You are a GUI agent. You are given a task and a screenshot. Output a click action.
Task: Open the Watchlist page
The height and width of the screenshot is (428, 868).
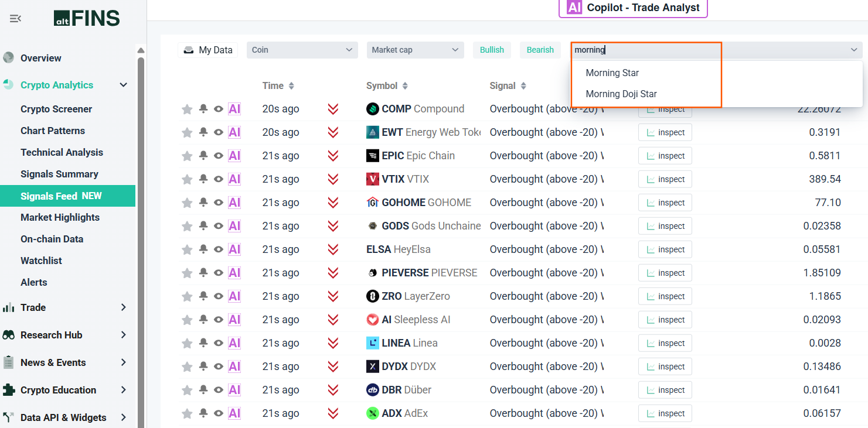tap(41, 261)
